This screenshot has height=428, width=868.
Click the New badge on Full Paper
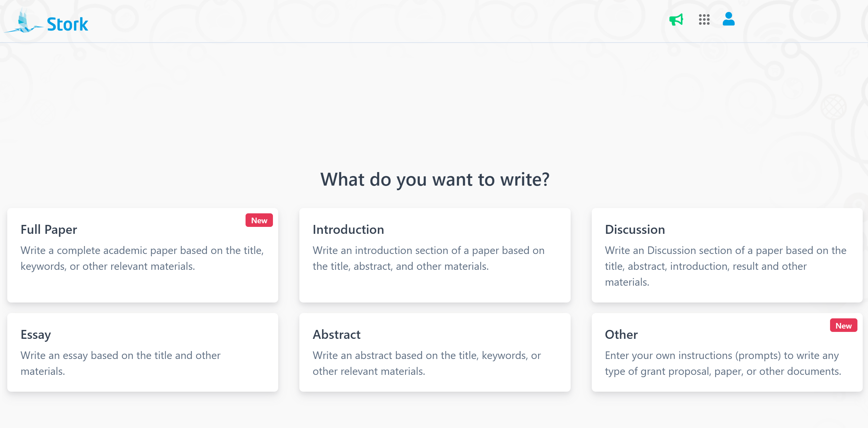pyautogui.click(x=259, y=221)
